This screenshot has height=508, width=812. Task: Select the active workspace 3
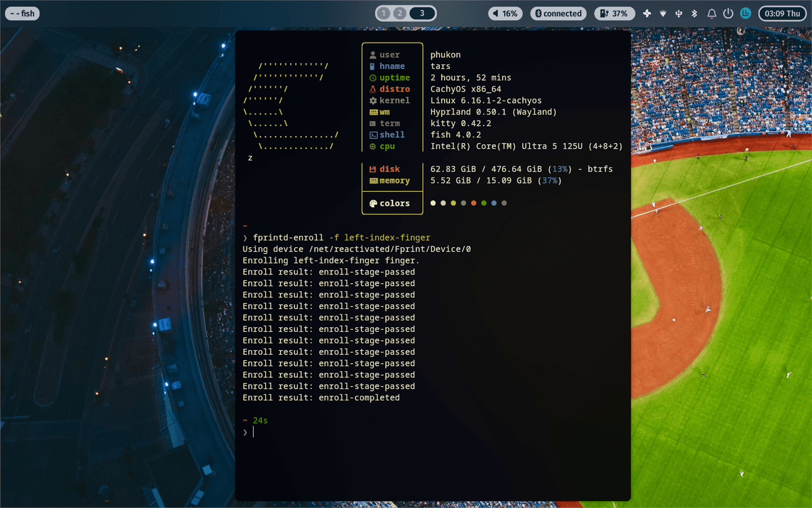click(x=422, y=13)
